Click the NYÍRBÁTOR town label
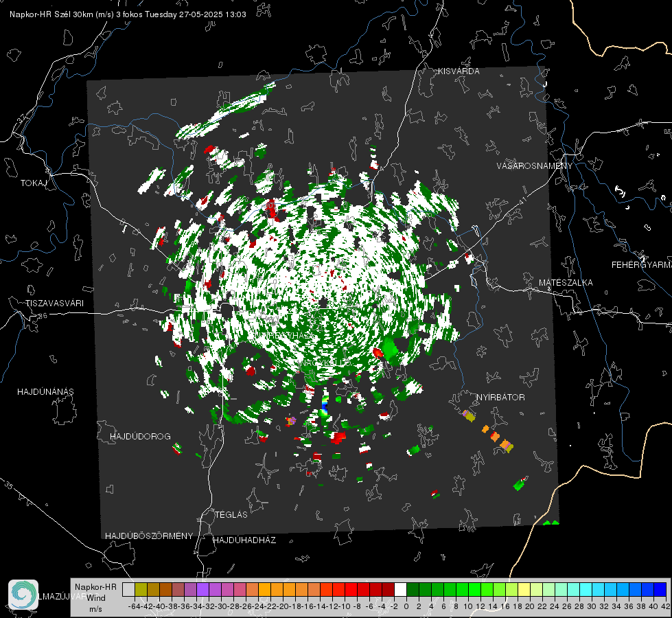 point(500,398)
